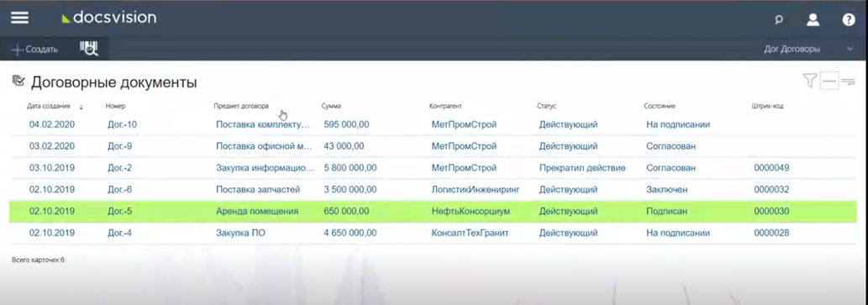Click Поставка комплекту… subject cell
Image resolution: width=868 pixels, height=305 pixels.
tap(263, 124)
